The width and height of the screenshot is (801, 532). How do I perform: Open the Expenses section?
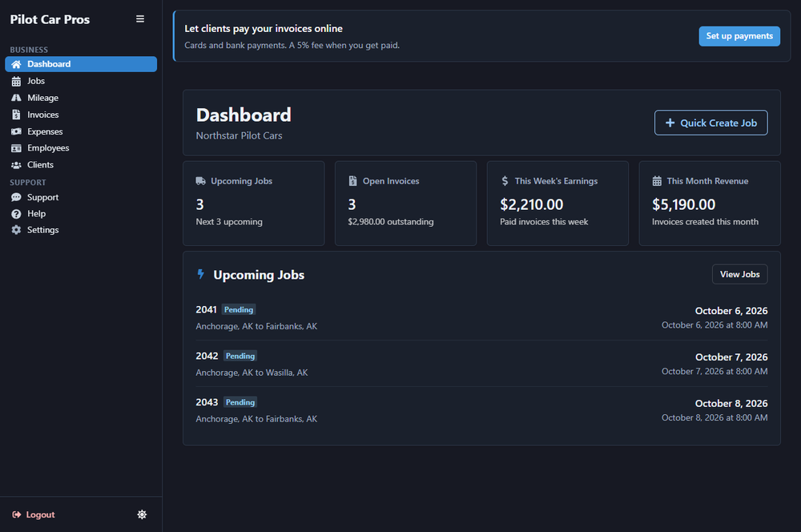pos(81,131)
